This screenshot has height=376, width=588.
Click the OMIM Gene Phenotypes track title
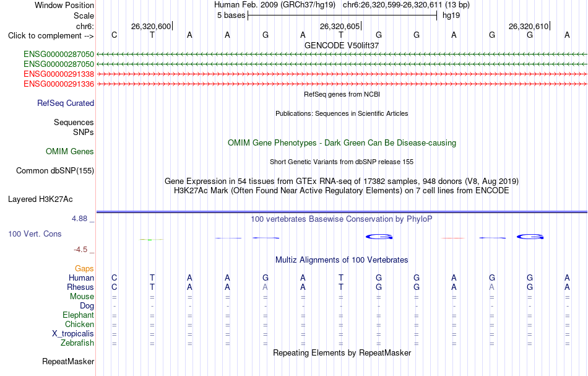[342, 143]
